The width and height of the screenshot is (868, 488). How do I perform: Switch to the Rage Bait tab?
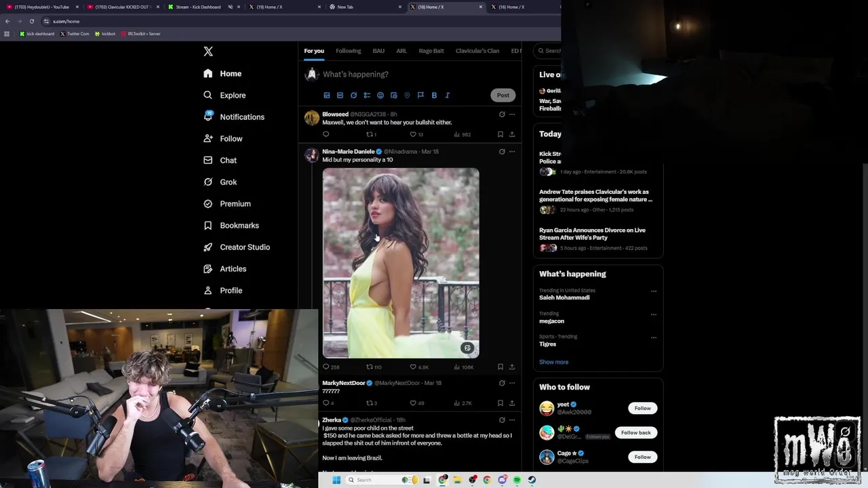point(431,51)
